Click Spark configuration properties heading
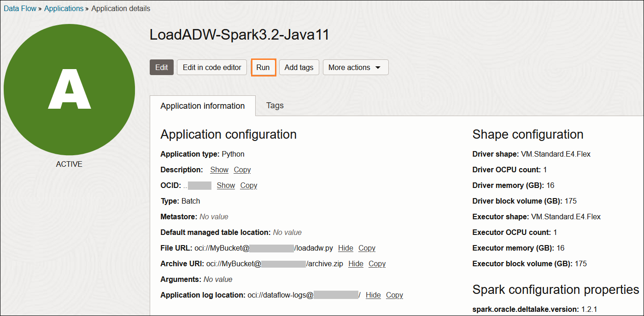The height and width of the screenshot is (316, 644). pos(556,290)
